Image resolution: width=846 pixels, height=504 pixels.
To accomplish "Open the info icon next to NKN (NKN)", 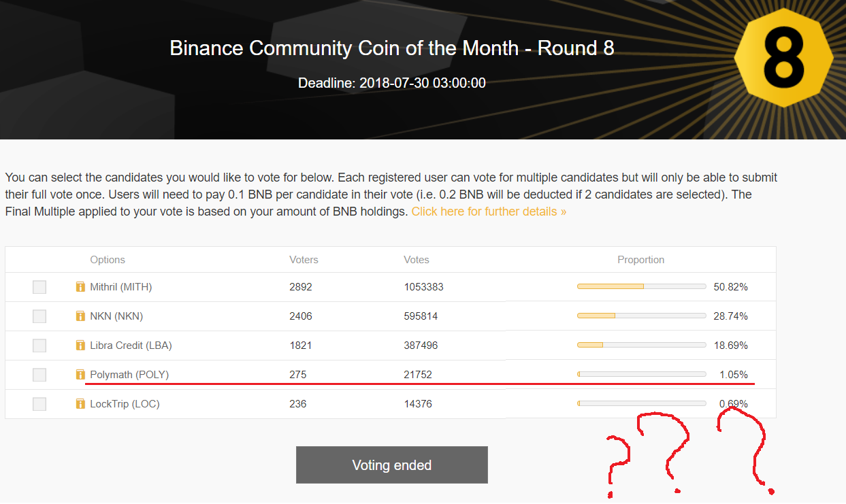I will coord(80,316).
